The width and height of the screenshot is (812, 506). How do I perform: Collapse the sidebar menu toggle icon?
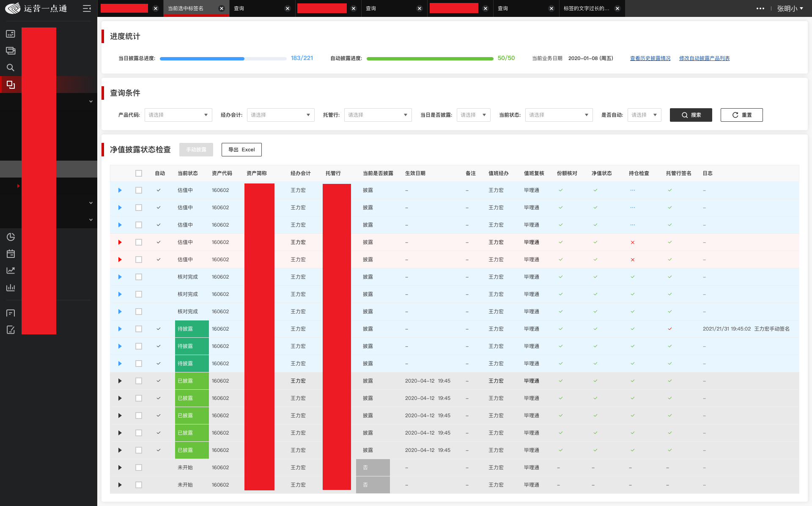[x=87, y=8]
